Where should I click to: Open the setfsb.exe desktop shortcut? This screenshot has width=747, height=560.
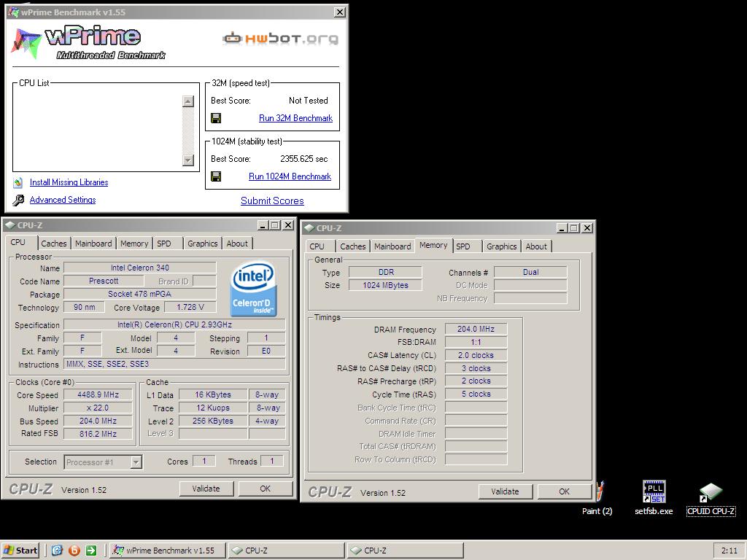[x=654, y=498]
